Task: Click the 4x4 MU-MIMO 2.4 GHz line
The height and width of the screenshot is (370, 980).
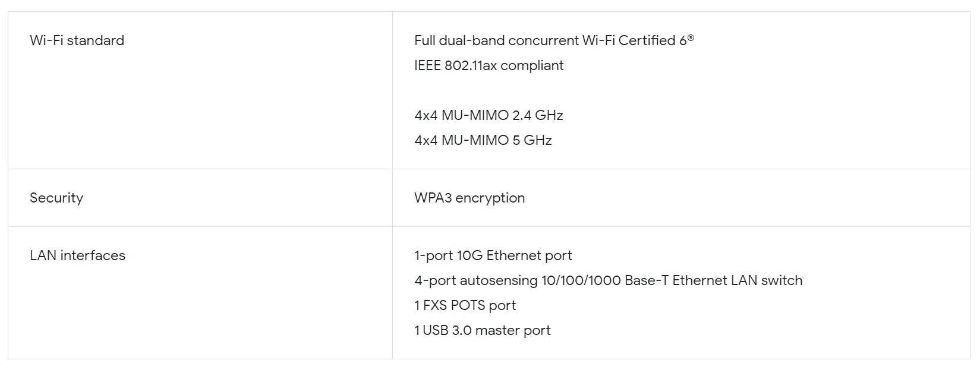Action: (489, 115)
